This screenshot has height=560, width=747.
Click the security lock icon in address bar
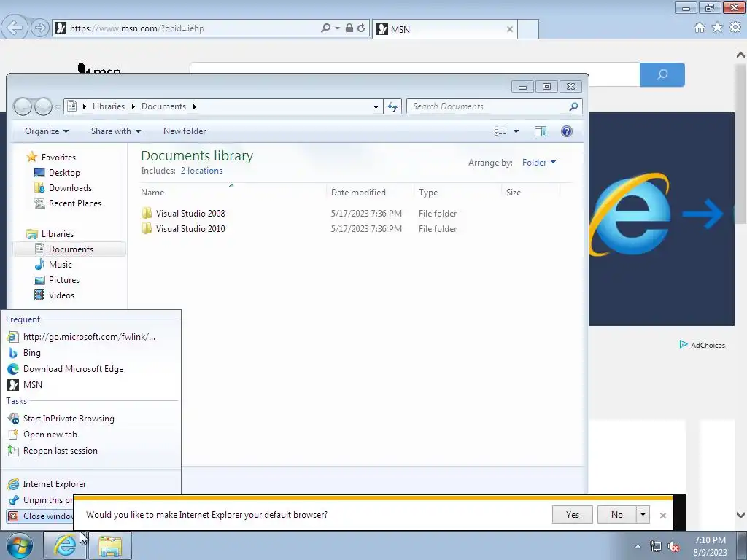349,28
